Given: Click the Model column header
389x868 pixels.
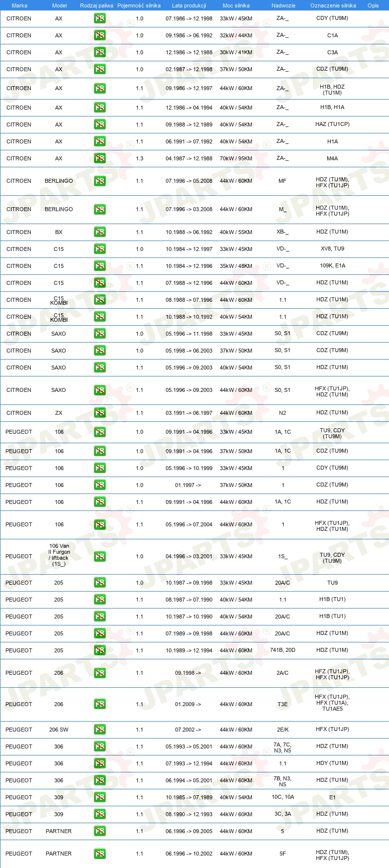Looking at the screenshot, I should coord(59,5).
